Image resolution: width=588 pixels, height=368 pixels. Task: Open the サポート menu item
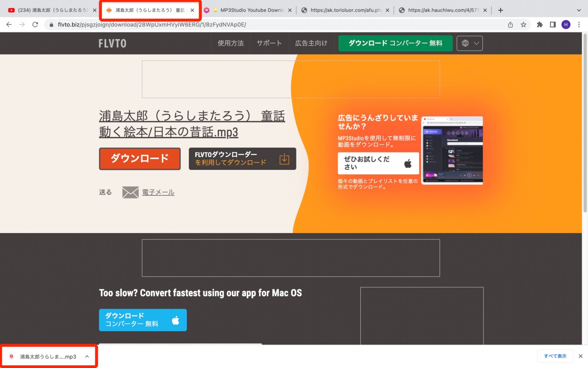(269, 43)
